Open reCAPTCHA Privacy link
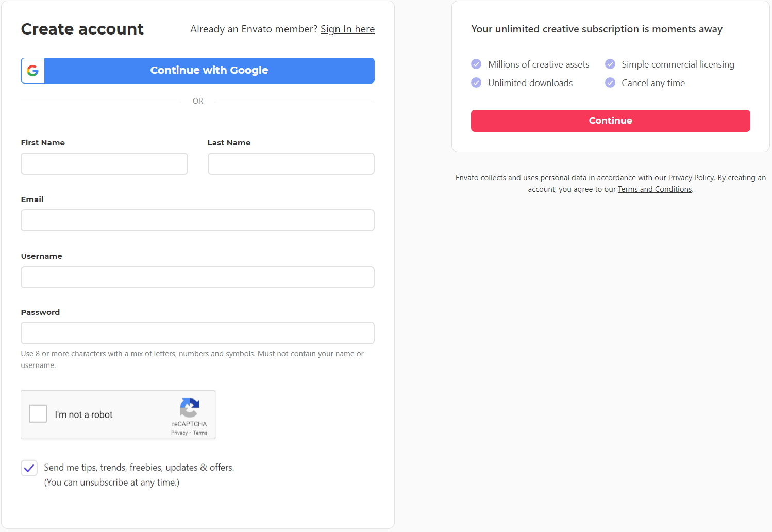Viewport: 772px width, 532px height. [179, 433]
